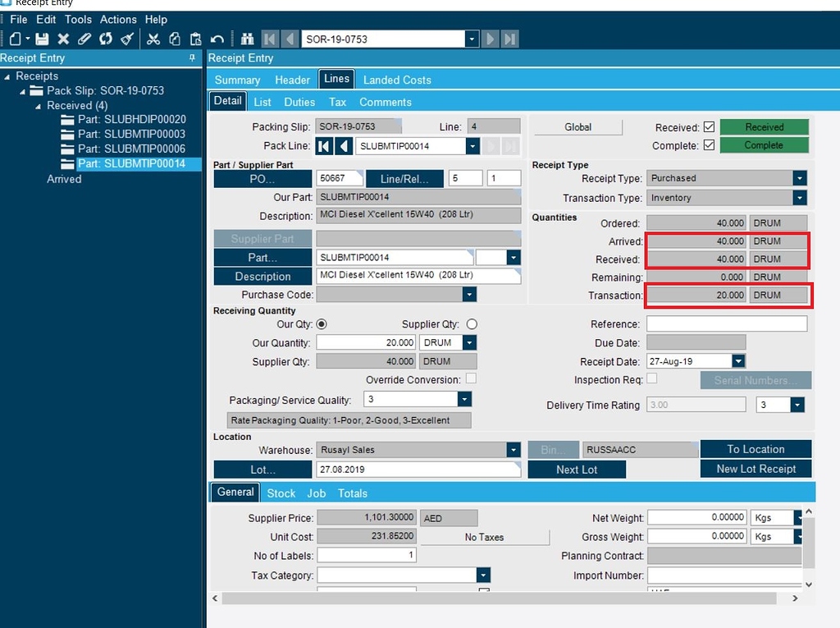
Task: Open the Receipt Date calendar dropdown
Action: point(738,361)
